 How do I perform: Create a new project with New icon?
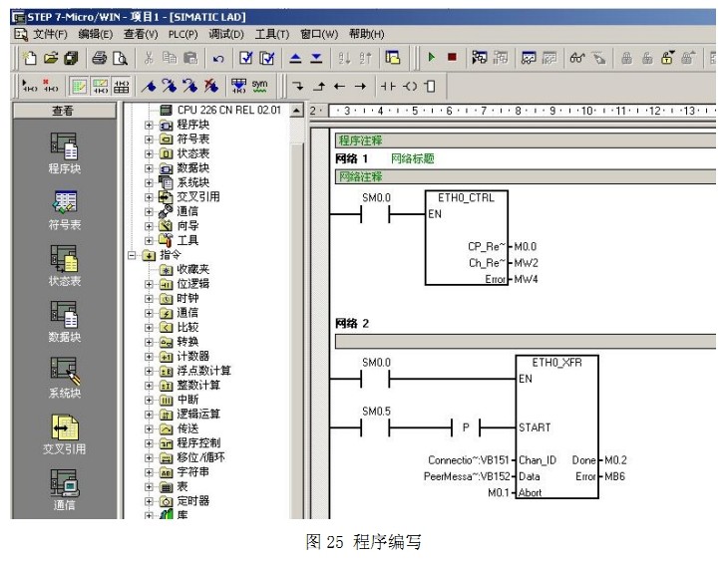(30, 58)
